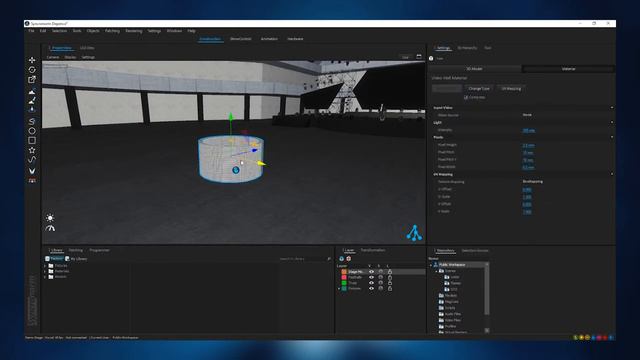Collapse the Light section arrow
Viewport: 640px width, 360px height.
click(612, 122)
